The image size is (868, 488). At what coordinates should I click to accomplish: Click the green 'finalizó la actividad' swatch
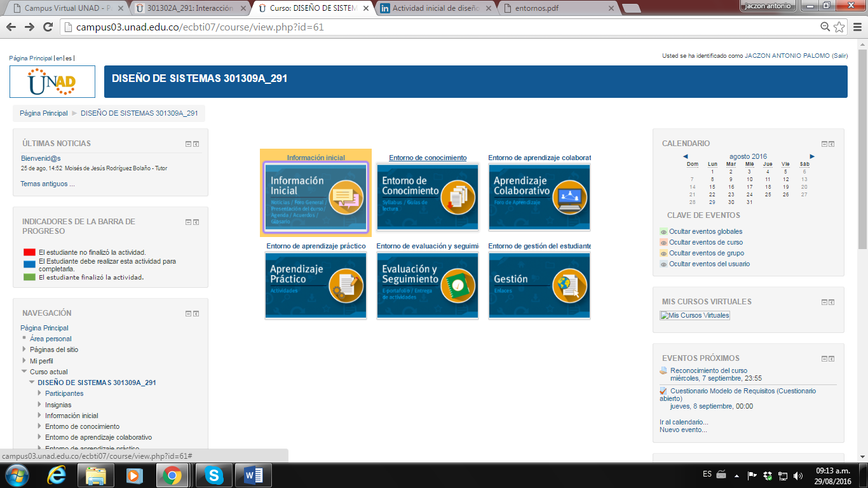(29, 277)
